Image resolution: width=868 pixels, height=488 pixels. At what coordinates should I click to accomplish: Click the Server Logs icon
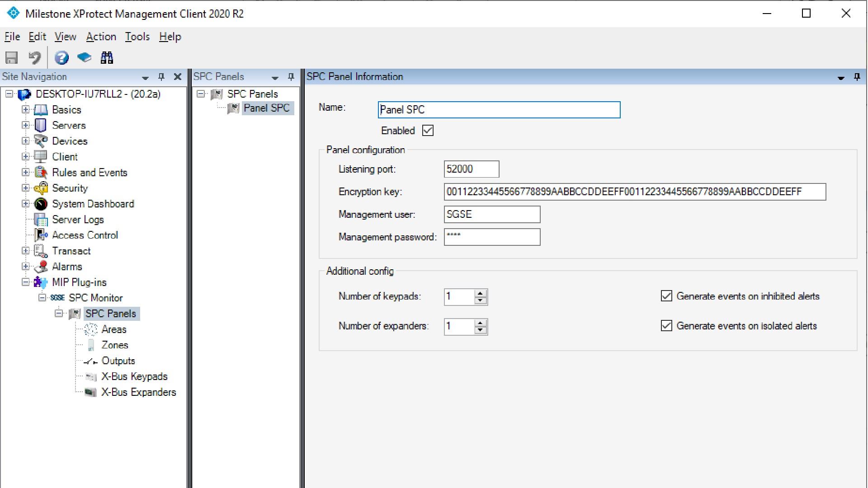tap(41, 220)
